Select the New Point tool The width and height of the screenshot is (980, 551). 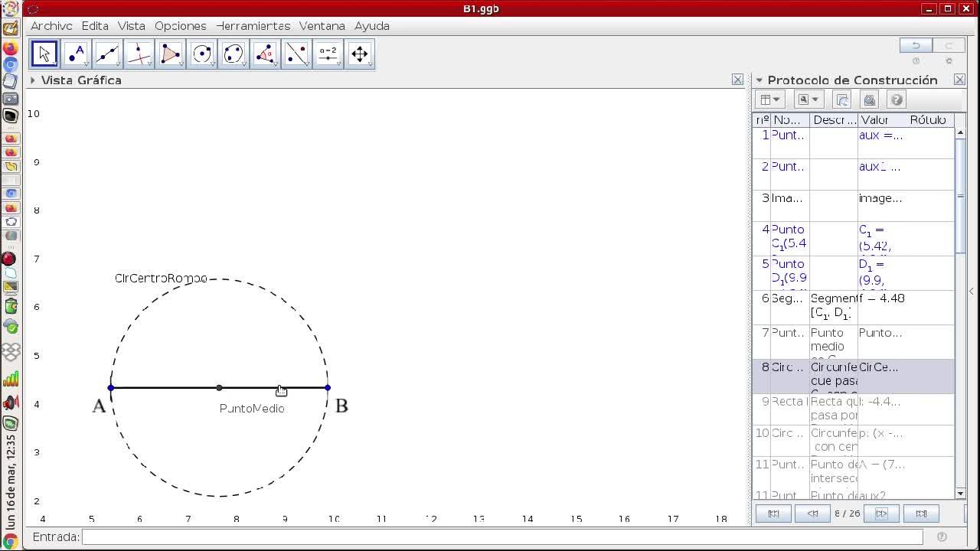76,54
